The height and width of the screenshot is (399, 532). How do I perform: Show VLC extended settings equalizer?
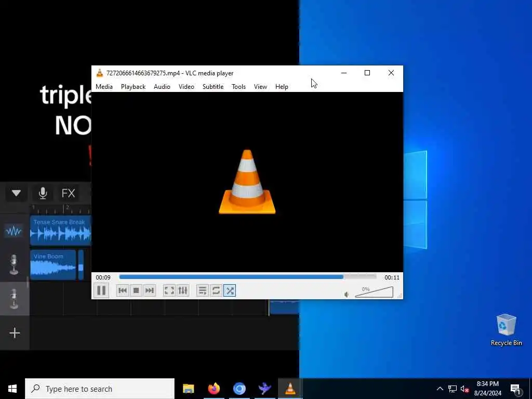pyautogui.click(x=182, y=290)
